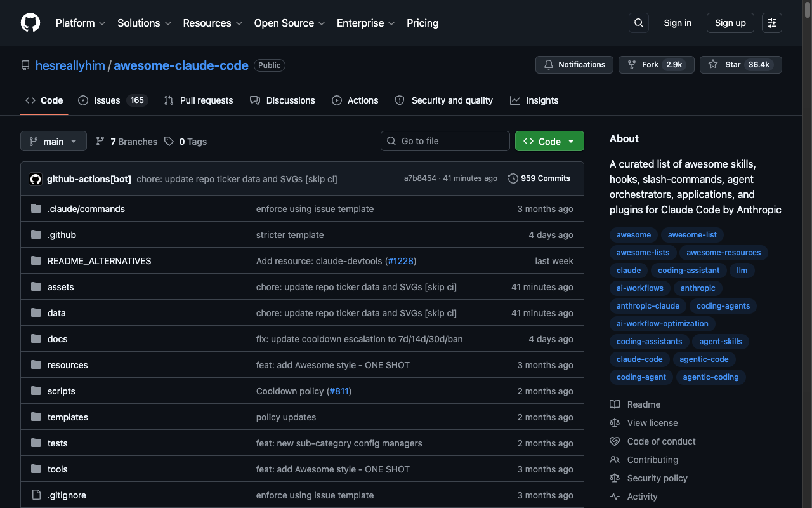Screen dimensions: 812x508
Task: Open appearance settings icon in header
Action: coord(771,23)
